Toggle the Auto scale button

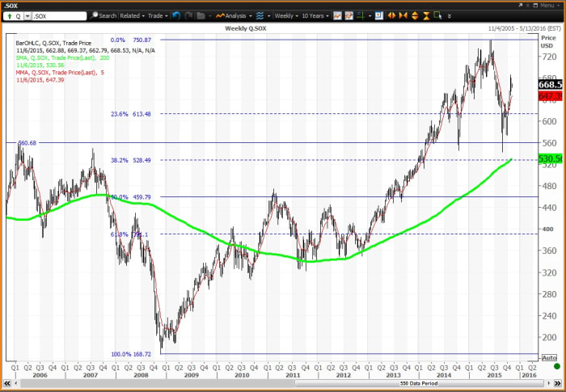[548, 356]
